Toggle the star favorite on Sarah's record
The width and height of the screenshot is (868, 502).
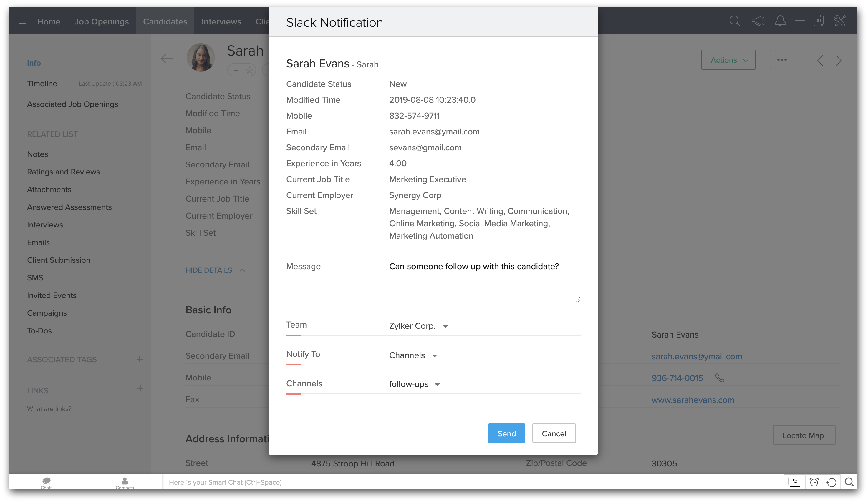(249, 70)
